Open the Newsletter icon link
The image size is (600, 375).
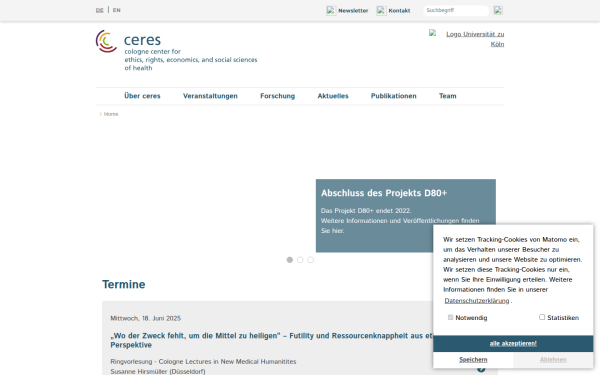point(331,11)
